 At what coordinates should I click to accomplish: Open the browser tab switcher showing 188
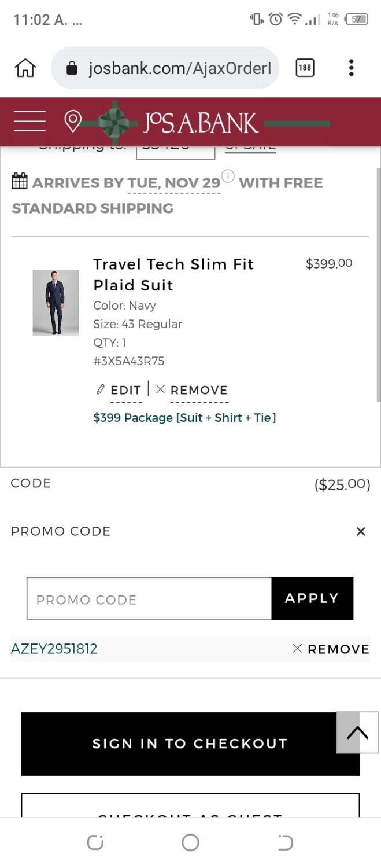[305, 68]
